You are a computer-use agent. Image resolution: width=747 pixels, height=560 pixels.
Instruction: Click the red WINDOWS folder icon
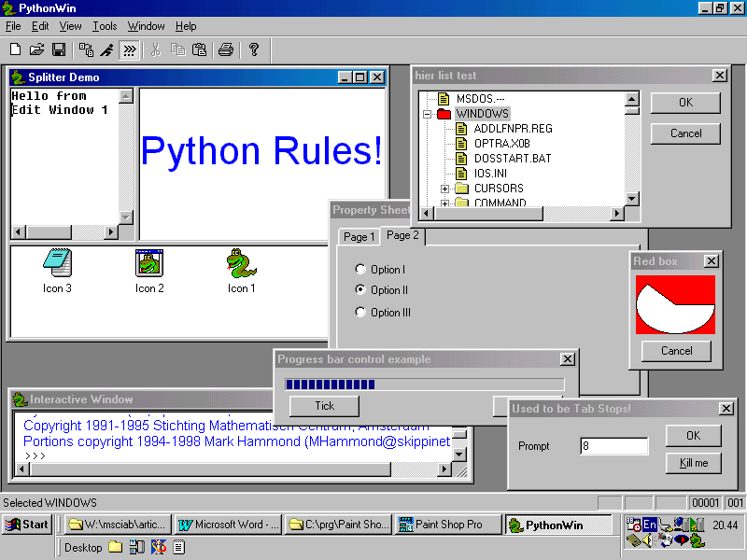point(444,114)
